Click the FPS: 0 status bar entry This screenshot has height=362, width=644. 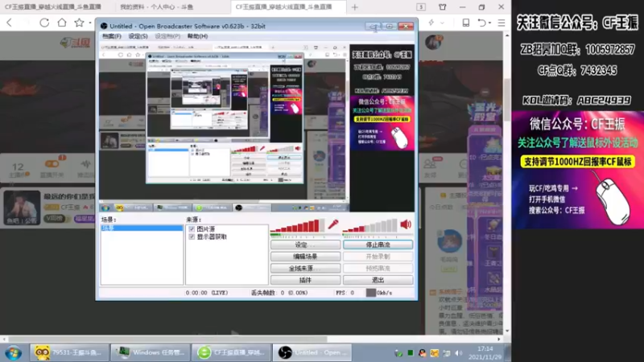[345, 293]
